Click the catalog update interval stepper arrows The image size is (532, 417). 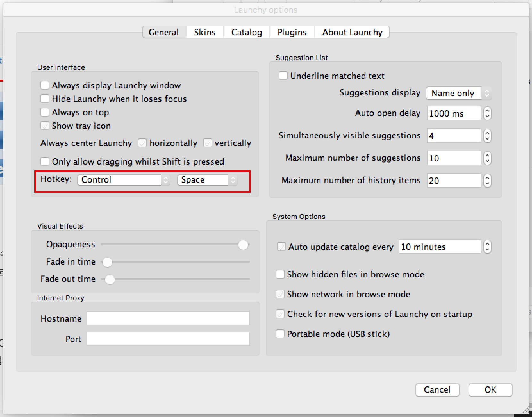coord(487,247)
